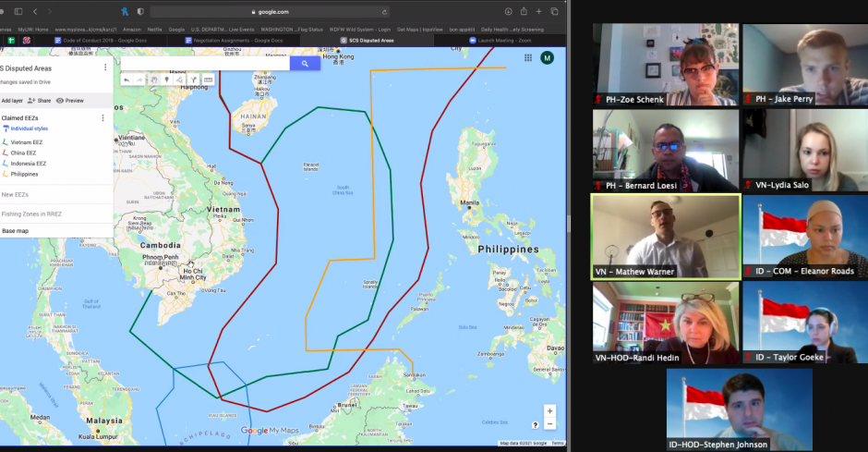868x452 pixels.
Task: Open map Preview
Action: point(70,101)
